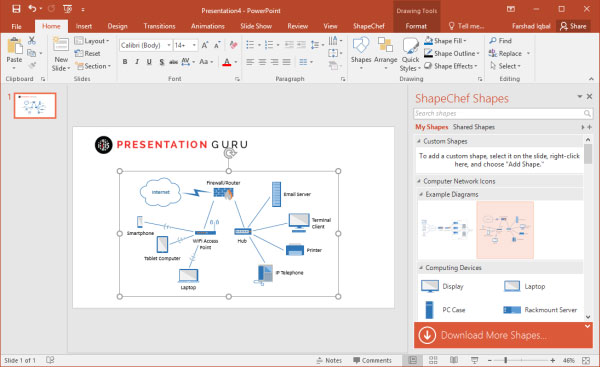Click the Download More Shapes arrow icon
This screenshot has height=367, width=600.
[427, 335]
